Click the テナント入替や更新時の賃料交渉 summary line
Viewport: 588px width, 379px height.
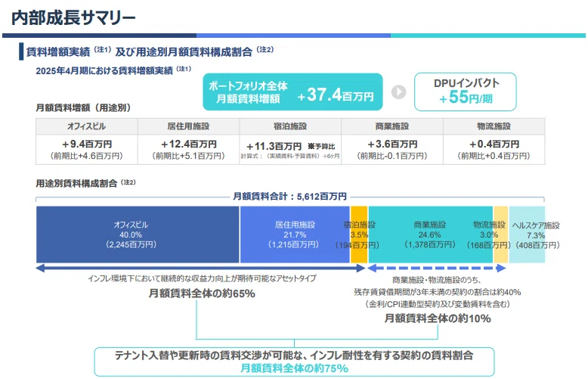pos(294,356)
